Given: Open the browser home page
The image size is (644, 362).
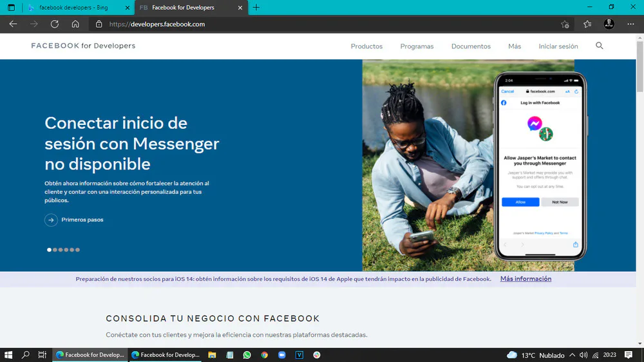Looking at the screenshot, I should (75, 24).
